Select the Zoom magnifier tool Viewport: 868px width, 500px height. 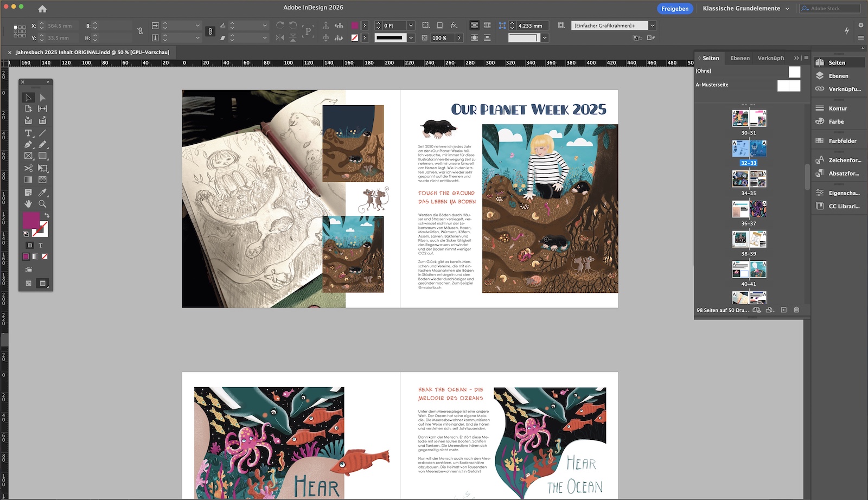[x=42, y=204]
